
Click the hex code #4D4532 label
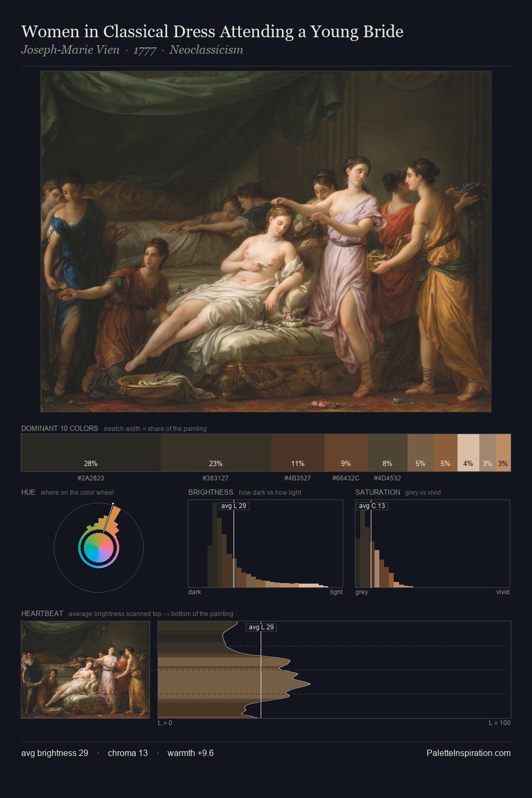pyautogui.click(x=387, y=478)
